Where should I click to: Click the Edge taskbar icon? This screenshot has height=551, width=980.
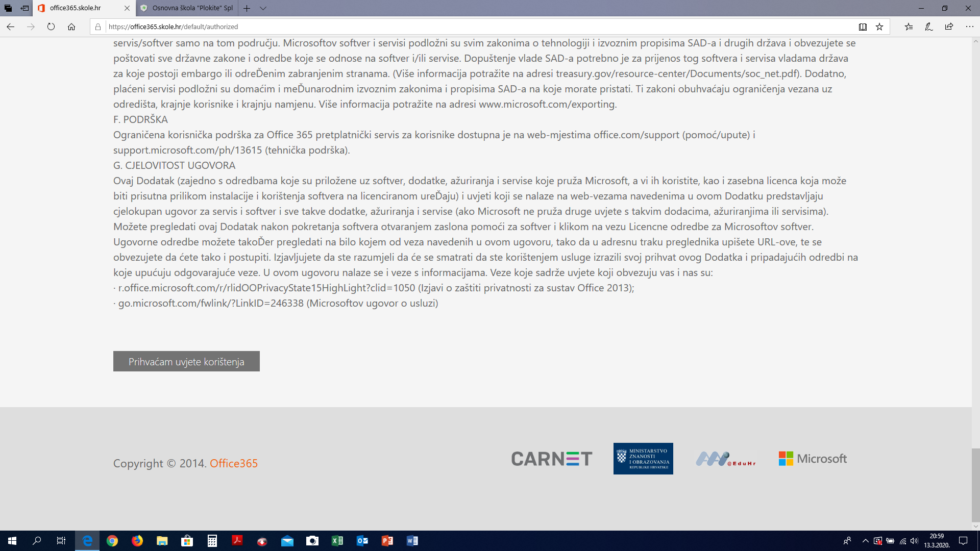pos(87,541)
